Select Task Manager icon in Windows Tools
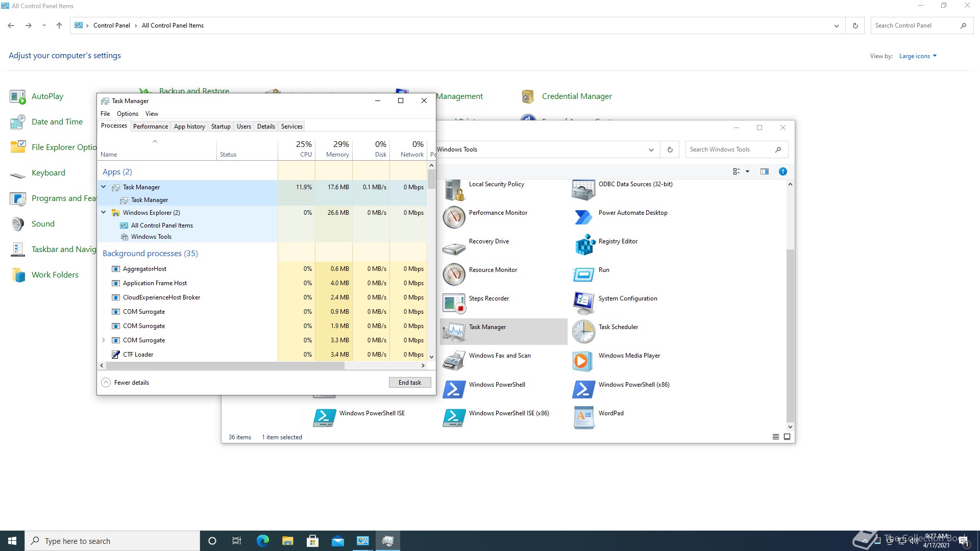Screen dimensions: 980x551 453,332
